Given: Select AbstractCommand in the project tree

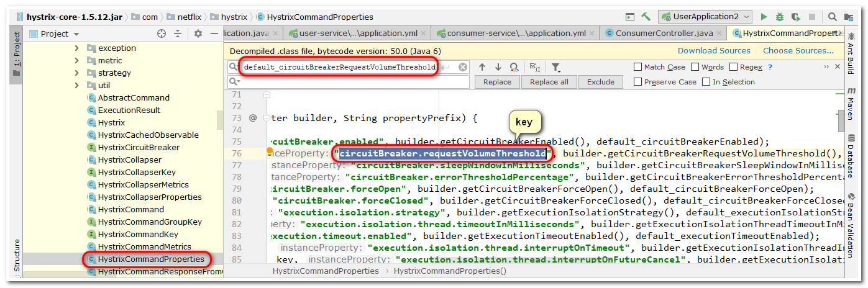Looking at the screenshot, I should coord(128,97).
